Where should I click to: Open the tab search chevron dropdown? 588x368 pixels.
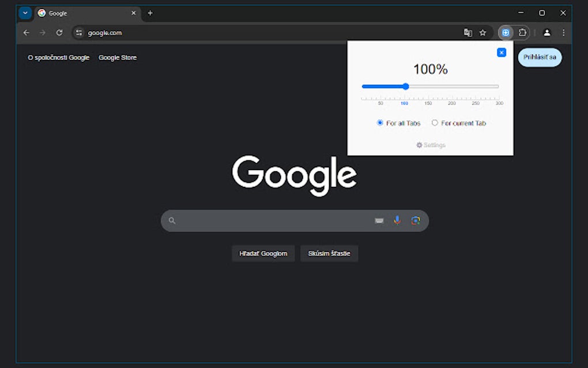click(x=24, y=12)
